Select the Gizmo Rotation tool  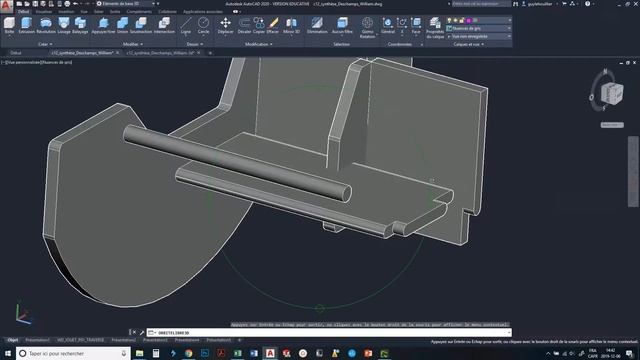coord(367,28)
